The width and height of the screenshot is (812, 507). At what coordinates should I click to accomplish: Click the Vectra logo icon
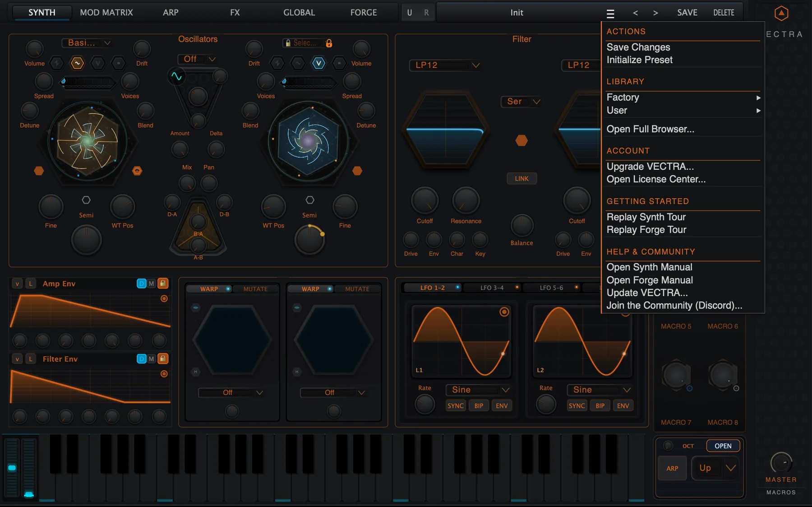(781, 14)
